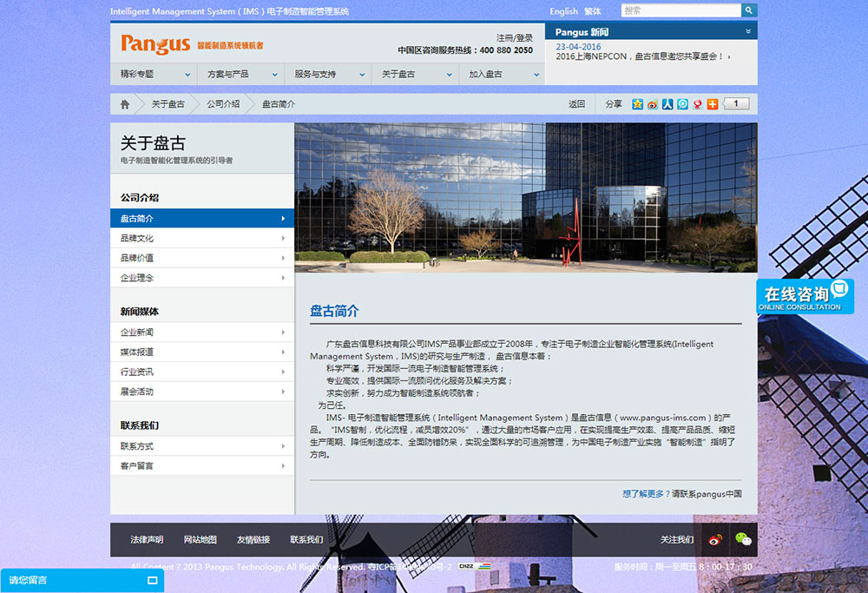Viewport: 868px width, 593px height.
Task: Click 想了解更多 contact link
Action: coord(642,494)
